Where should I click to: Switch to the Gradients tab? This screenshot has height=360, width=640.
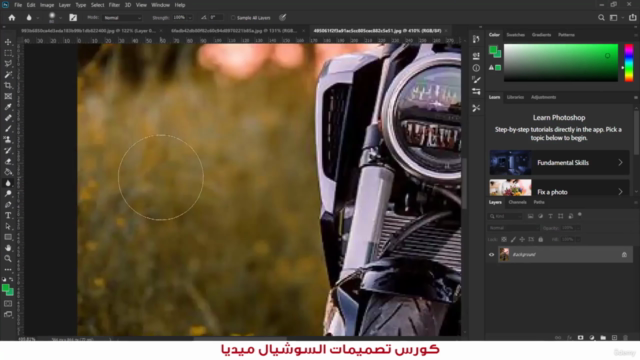click(x=541, y=35)
